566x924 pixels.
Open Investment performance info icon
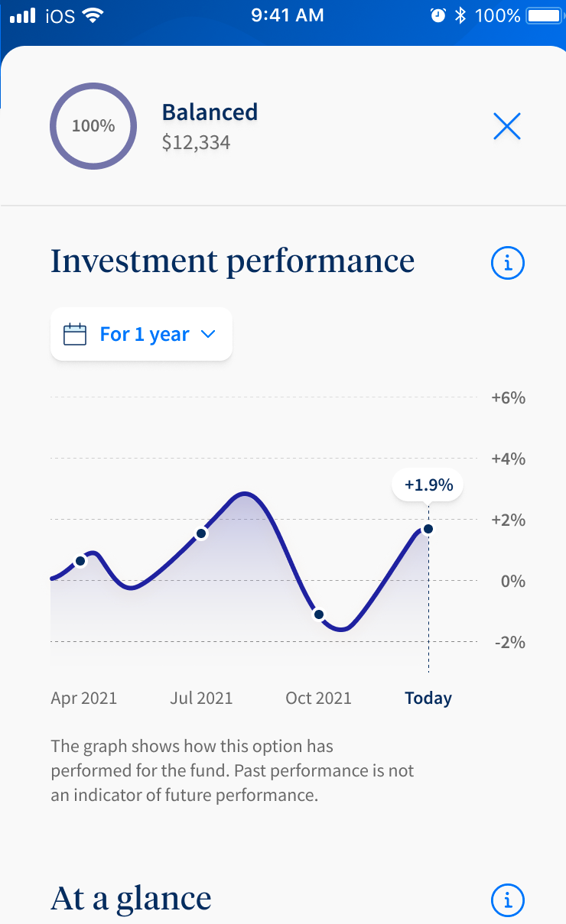(x=507, y=264)
